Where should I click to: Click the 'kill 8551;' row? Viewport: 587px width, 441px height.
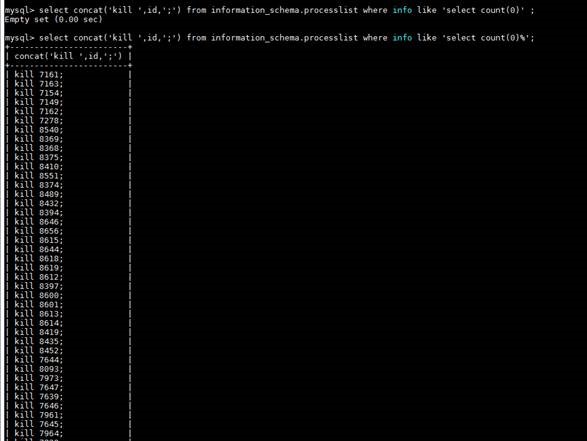[x=39, y=176]
